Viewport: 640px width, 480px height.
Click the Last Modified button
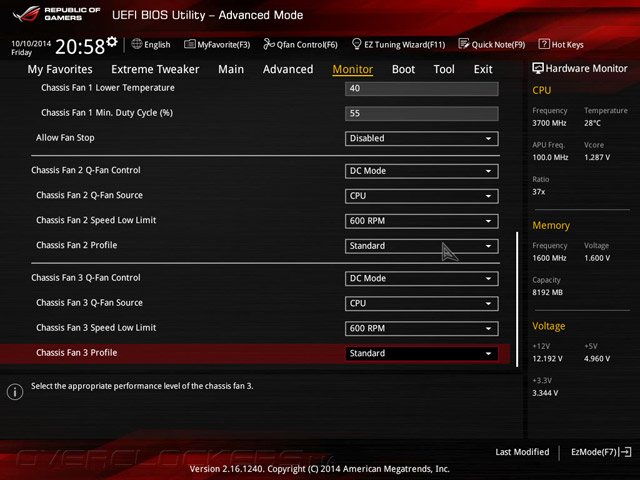click(522, 452)
